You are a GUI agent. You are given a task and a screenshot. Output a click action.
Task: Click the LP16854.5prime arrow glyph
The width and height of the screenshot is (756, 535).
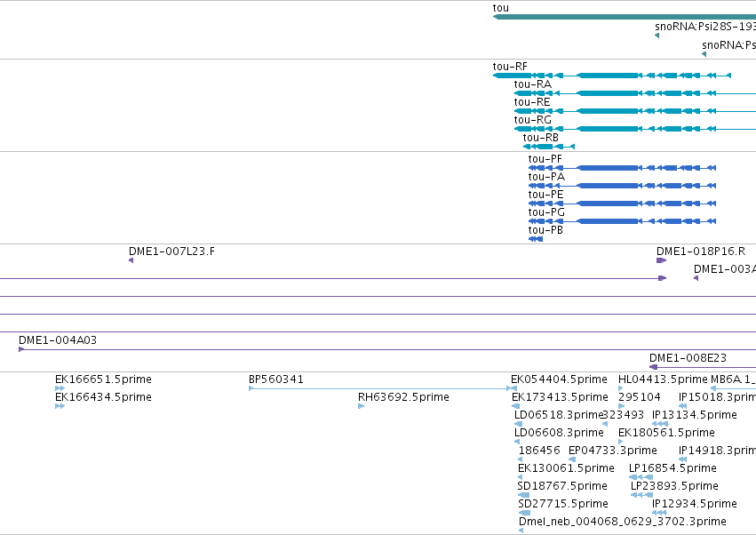click(x=641, y=477)
